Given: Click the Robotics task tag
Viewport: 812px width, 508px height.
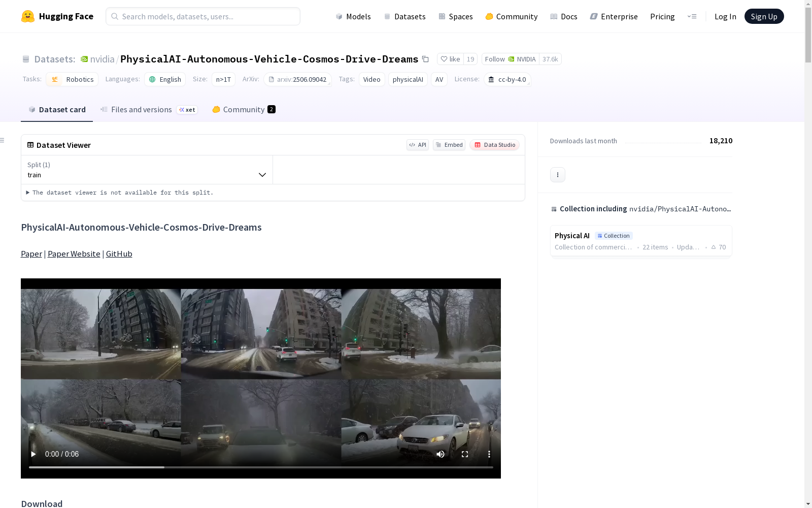Looking at the screenshot, I should (x=72, y=79).
